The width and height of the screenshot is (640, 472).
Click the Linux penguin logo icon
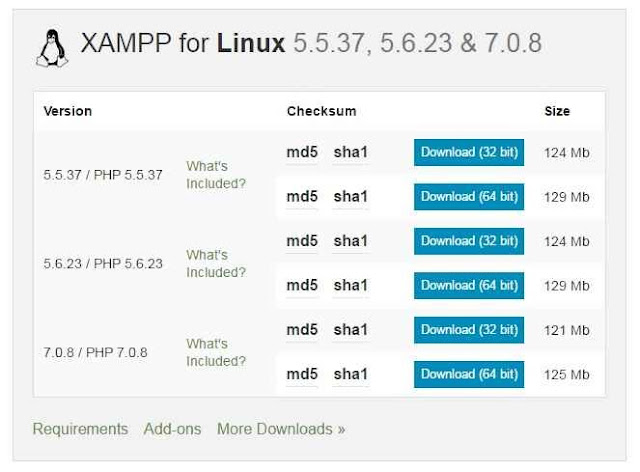tap(52, 48)
